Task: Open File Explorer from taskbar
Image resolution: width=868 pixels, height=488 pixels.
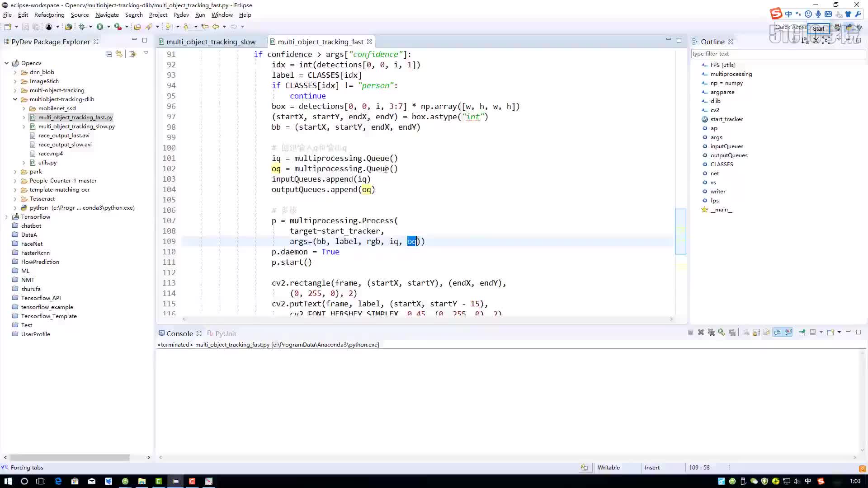Action: pos(142,481)
